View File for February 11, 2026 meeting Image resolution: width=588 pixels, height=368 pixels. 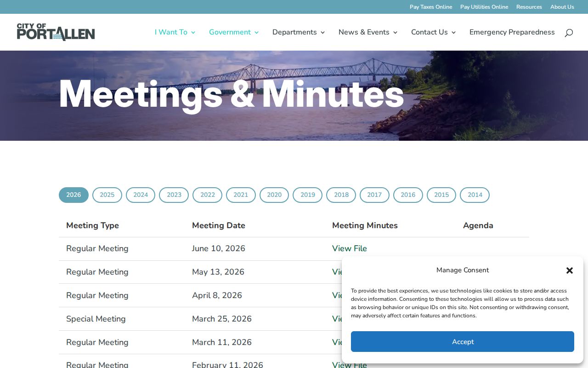point(350,365)
